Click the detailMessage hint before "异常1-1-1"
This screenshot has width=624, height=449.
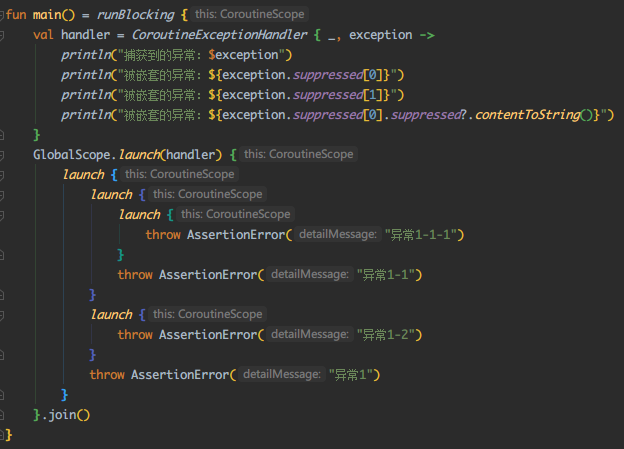click(338, 234)
